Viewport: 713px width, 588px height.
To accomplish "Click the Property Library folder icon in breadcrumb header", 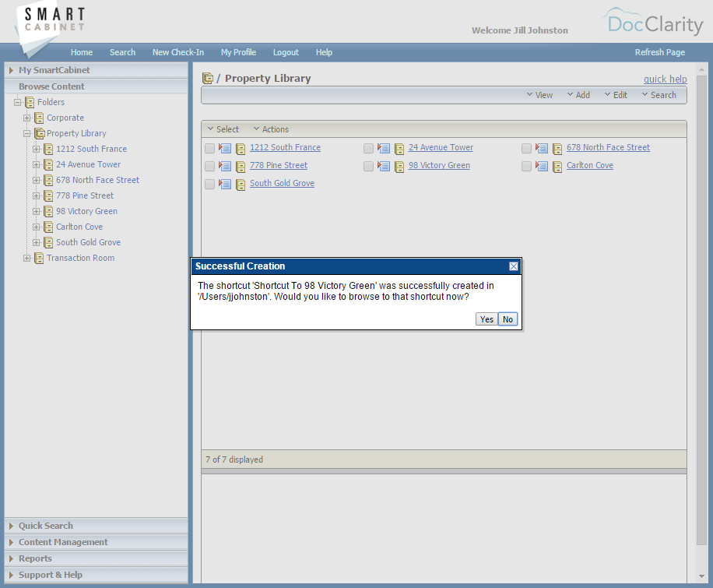I will tap(208, 79).
